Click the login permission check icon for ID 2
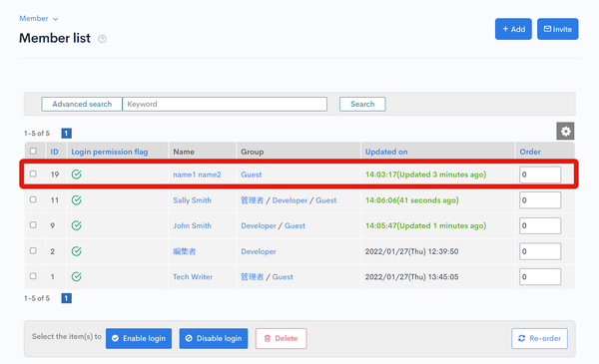The height and width of the screenshot is (364, 599). click(x=77, y=251)
